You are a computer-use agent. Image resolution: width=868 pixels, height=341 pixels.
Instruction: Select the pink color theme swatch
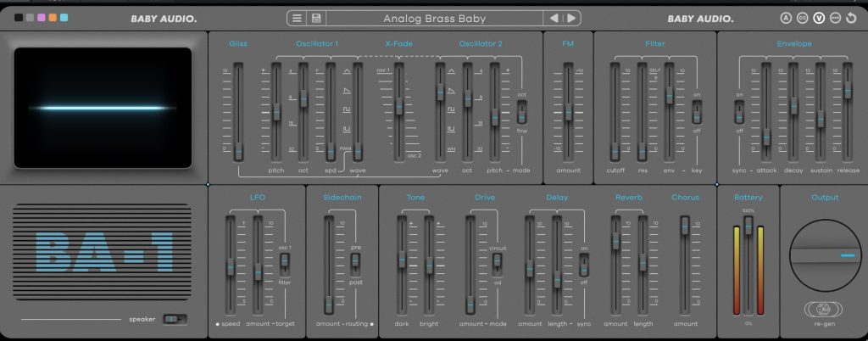pos(41,18)
